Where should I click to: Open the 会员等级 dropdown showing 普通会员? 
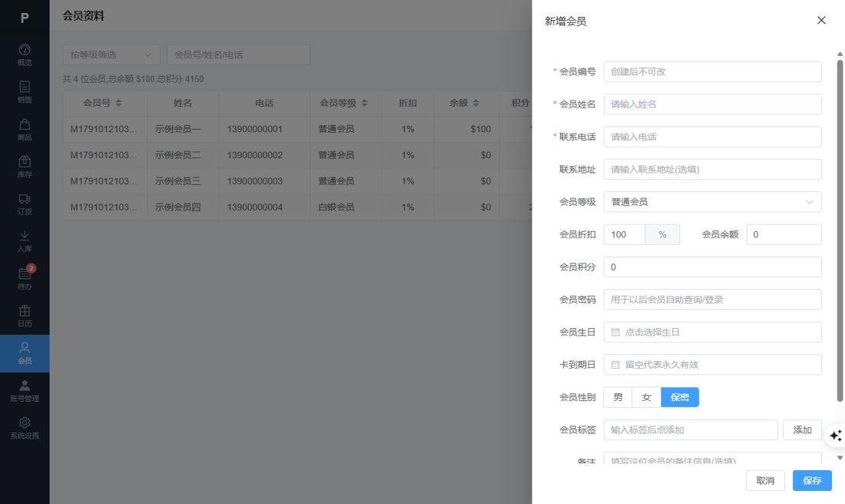[x=712, y=202]
